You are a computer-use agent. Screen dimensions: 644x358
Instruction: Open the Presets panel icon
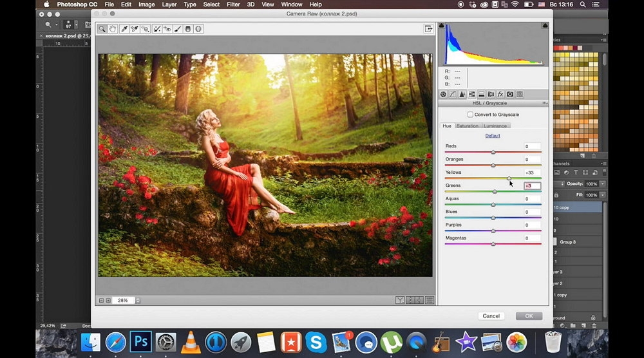(x=520, y=94)
